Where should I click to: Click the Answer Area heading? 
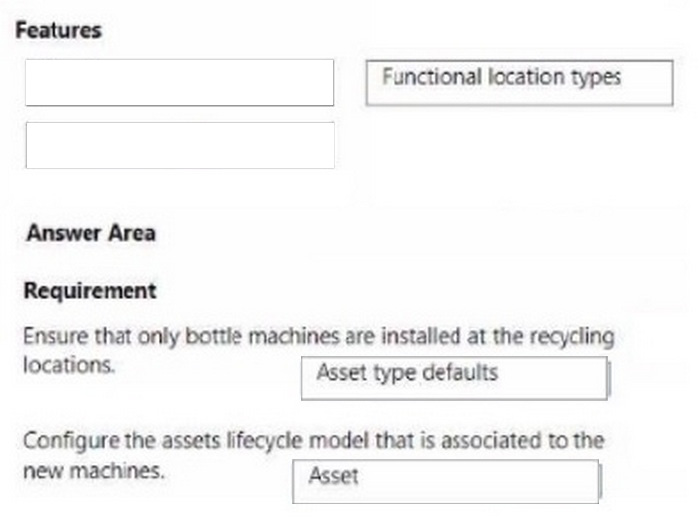coord(91,233)
